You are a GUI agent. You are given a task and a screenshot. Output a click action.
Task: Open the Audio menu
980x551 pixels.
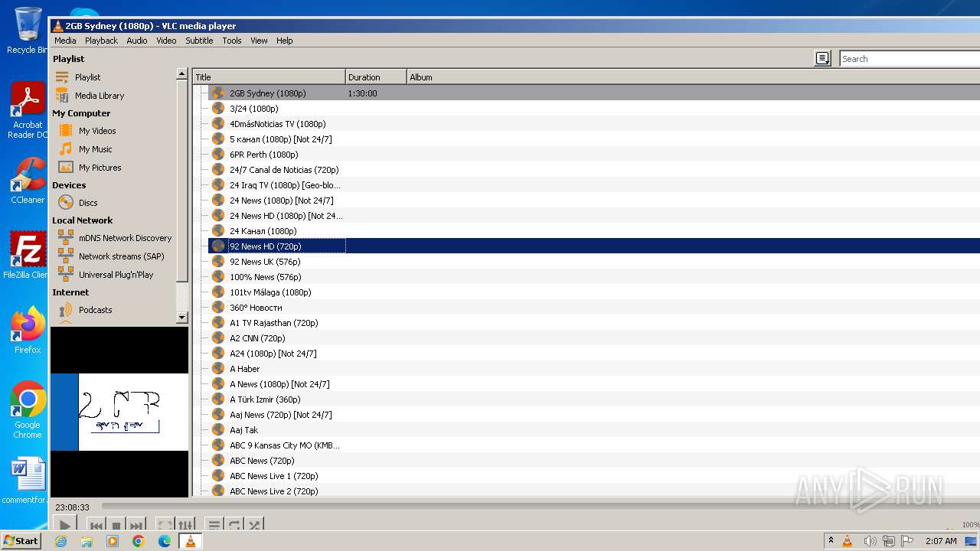coord(137,41)
